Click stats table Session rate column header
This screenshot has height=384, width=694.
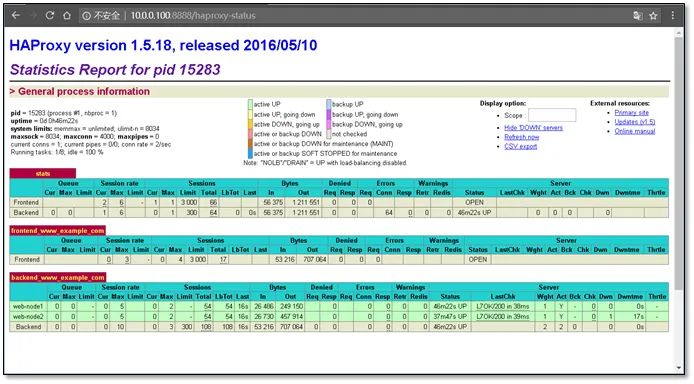pos(119,183)
